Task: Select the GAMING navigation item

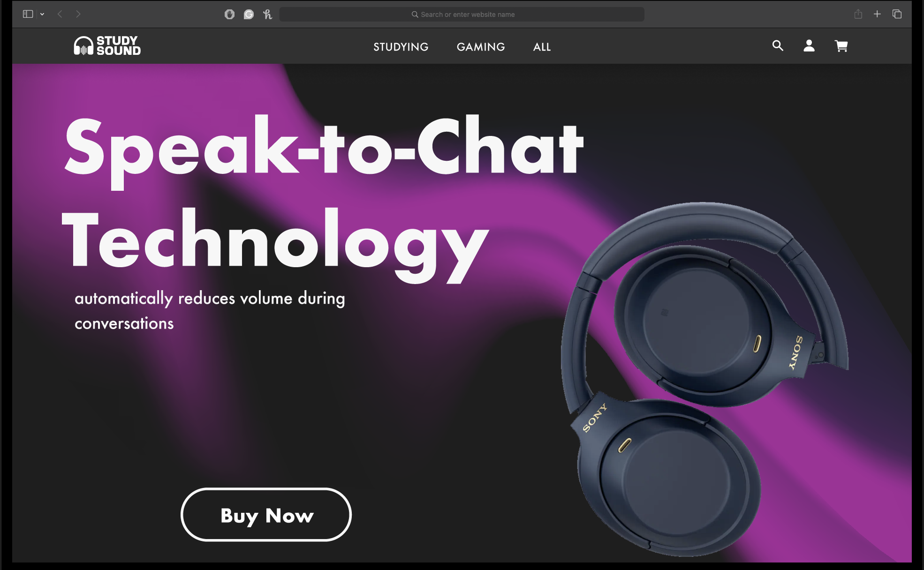Action: tap(481, 47)
